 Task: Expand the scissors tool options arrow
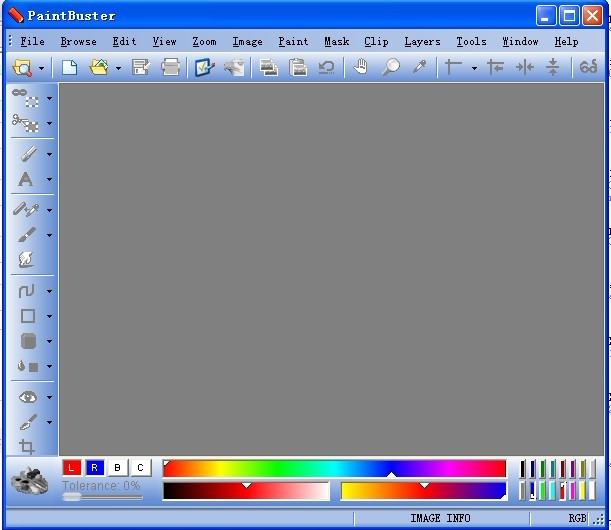coord(49,124)
